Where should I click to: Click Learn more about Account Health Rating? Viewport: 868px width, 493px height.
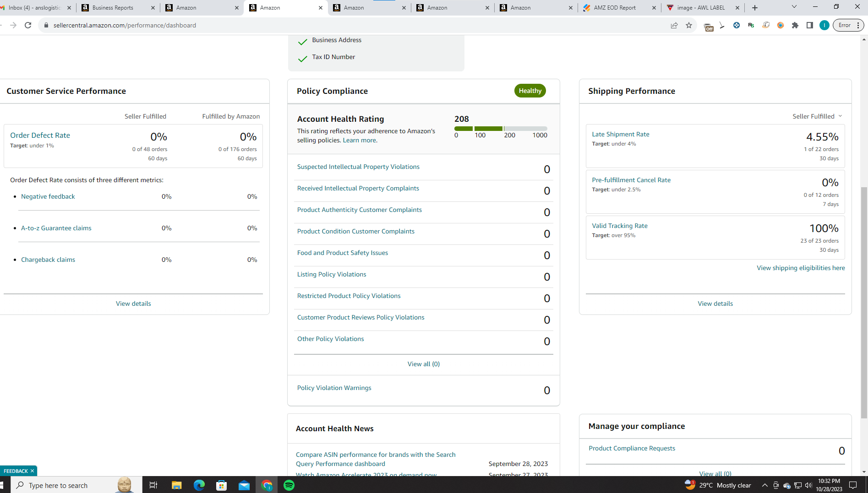(x=359, y=140)
